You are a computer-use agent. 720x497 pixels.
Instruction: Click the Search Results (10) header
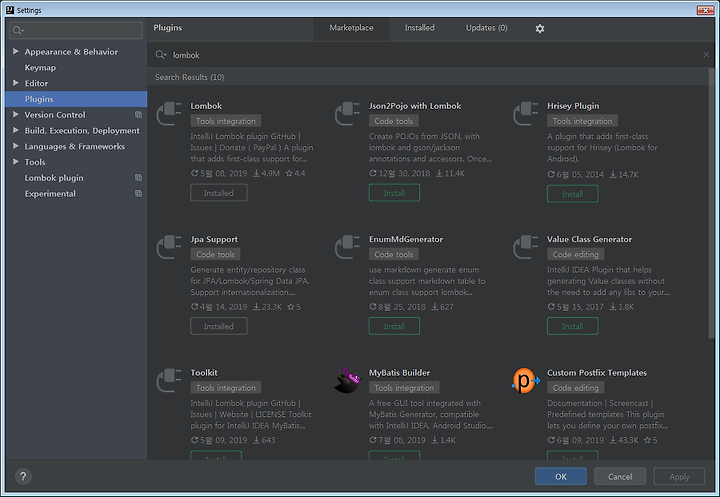coord(190,77)
